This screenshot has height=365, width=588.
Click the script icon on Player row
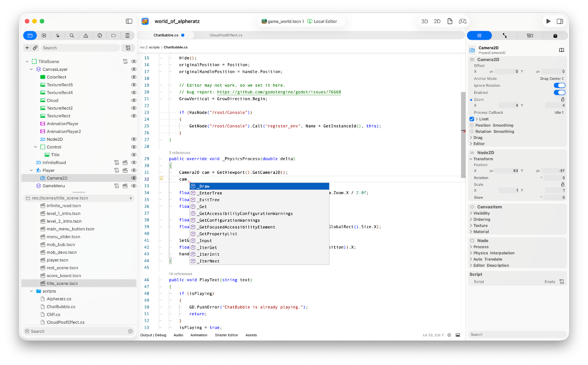point(117,170)
